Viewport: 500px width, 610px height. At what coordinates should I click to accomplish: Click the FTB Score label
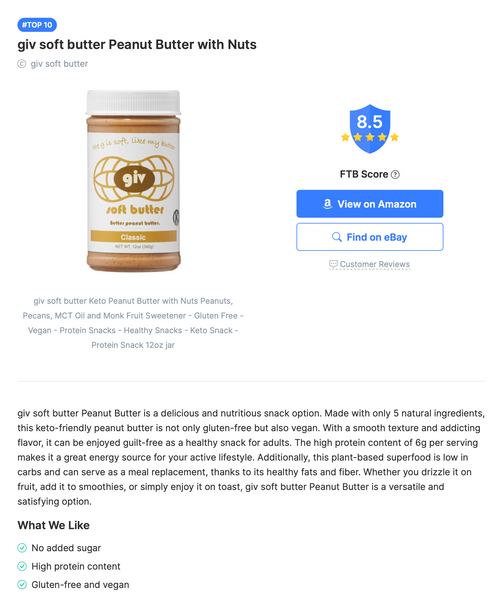coord(364,174)
